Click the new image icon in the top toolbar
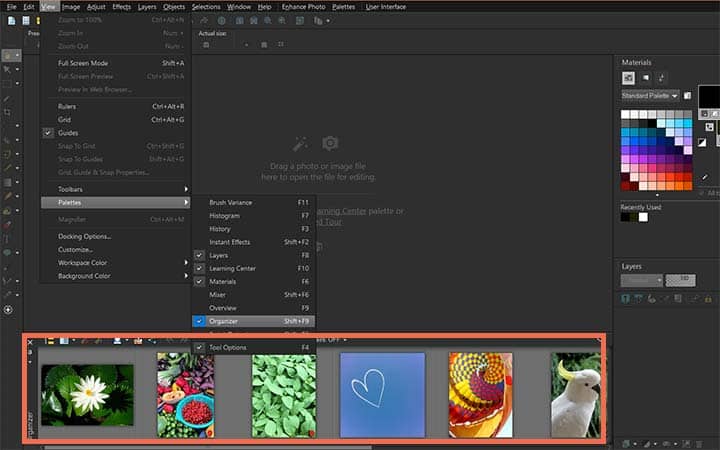720x450 pixels. point(11,21)
